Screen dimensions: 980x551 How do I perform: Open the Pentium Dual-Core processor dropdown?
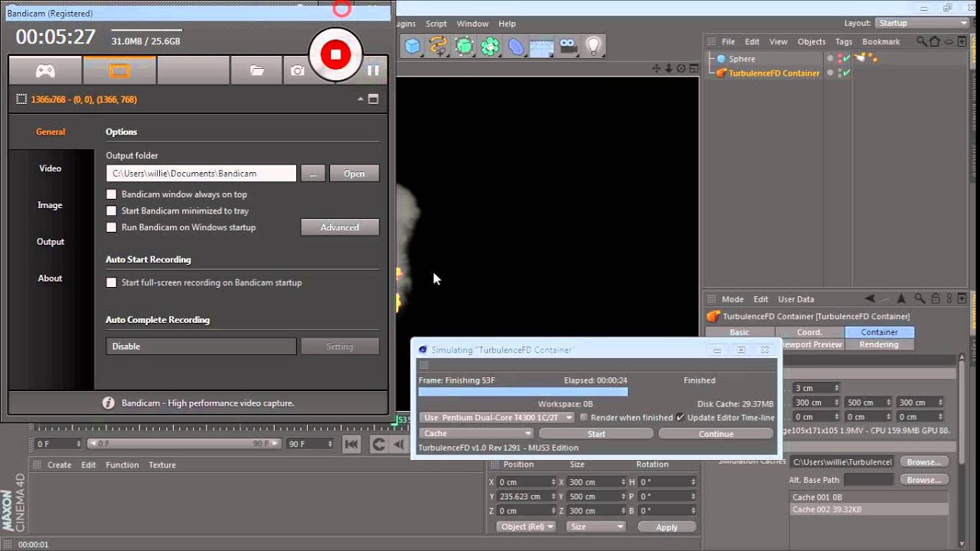tap(496, 418)
